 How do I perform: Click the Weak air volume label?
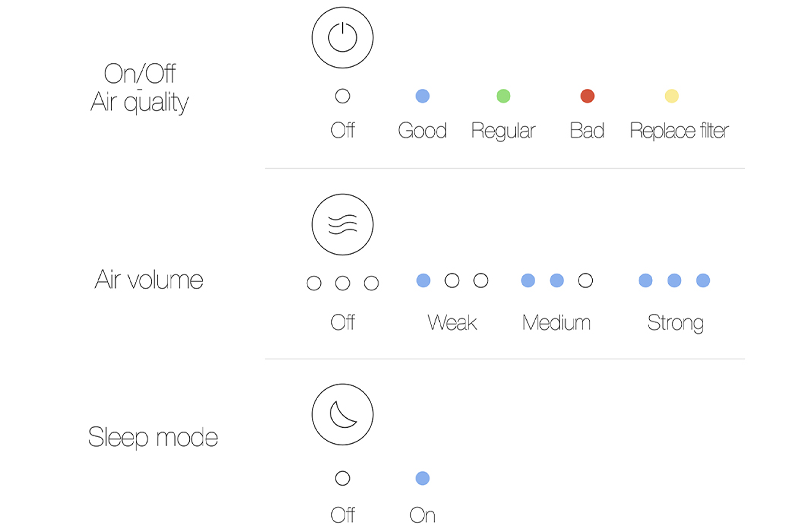(x=452, y=322)
